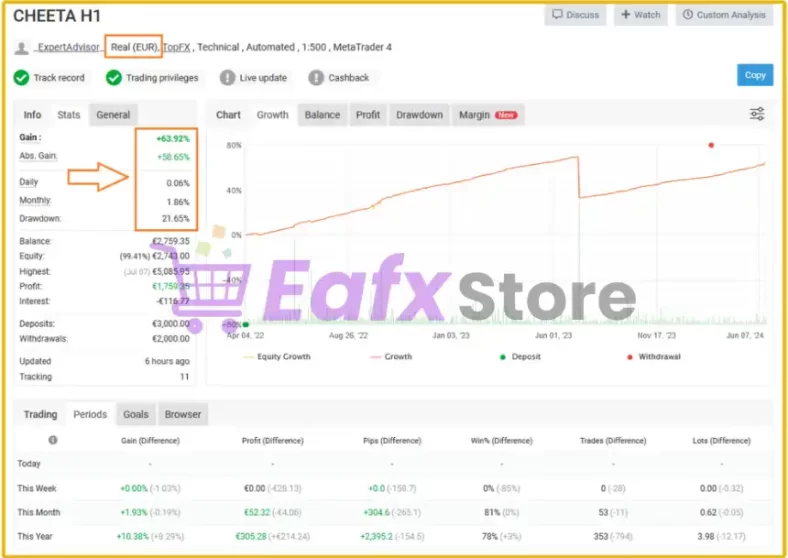Select the Profit chart tab
This screenshot has height=558, width=788.
click(368, 115)
